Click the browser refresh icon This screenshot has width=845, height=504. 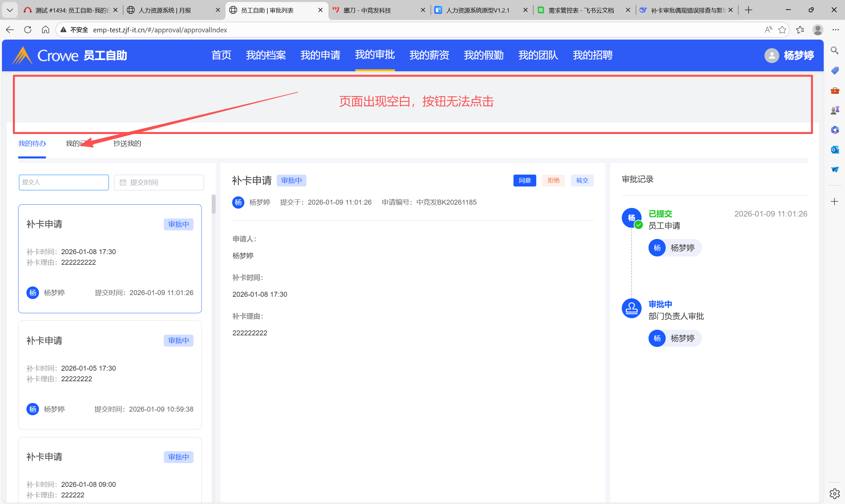pyautogui.click(x=28, y=30)
